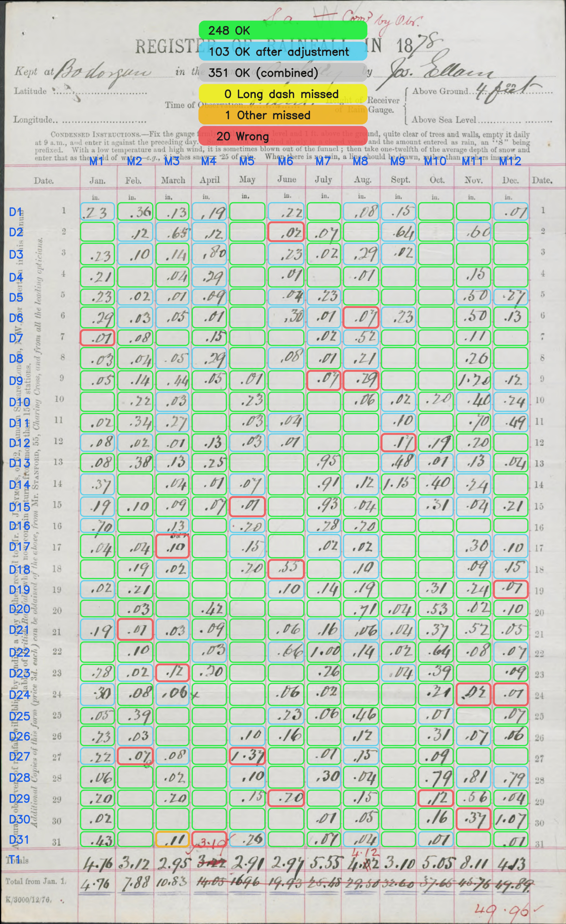Select the "103 OK after adjustment" legend bar

[x=283, y=51]
